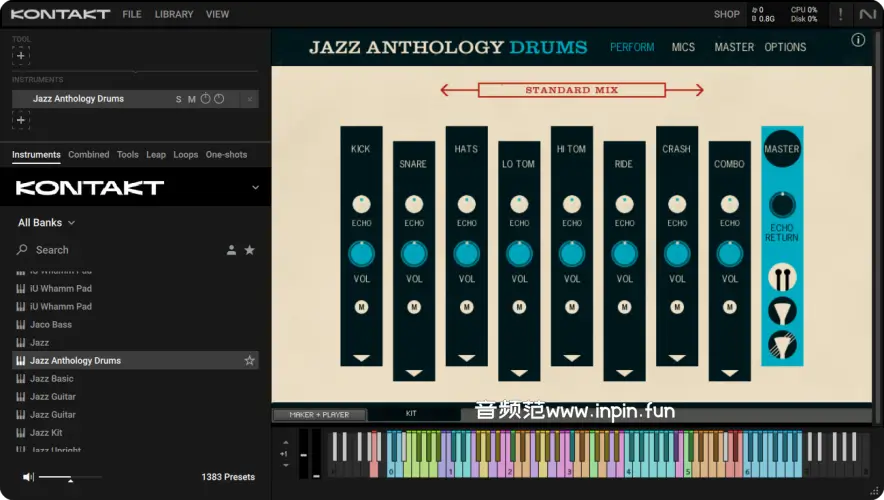884x500 pixels.
Task: Click the Snare echo knob
Action: (x=414, y=204)
